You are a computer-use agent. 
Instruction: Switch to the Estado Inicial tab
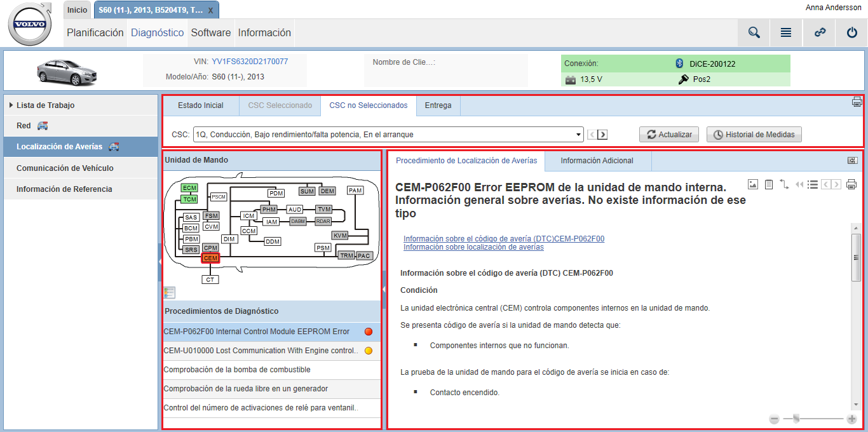click(x=200, y=105)
